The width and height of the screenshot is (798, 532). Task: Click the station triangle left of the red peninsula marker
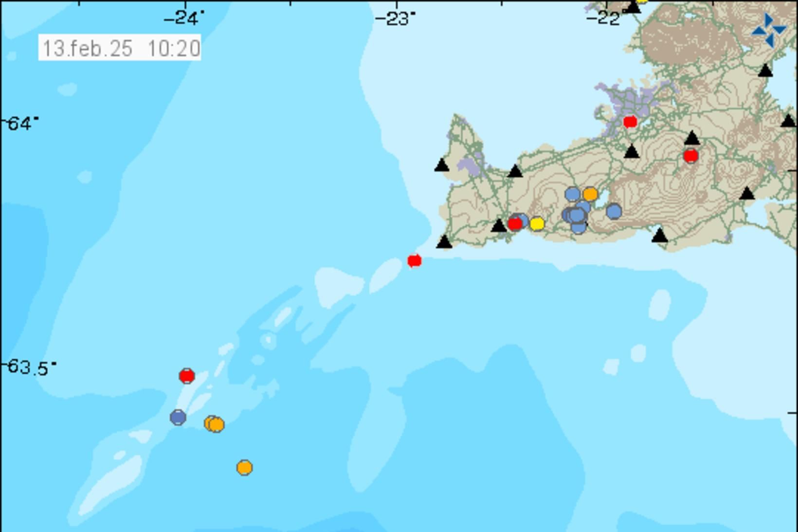click(498, 225)
